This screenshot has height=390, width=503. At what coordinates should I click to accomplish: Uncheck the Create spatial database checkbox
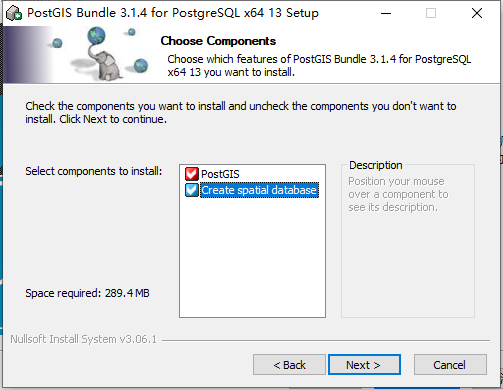pyautogui.click(x=192, y=190)
